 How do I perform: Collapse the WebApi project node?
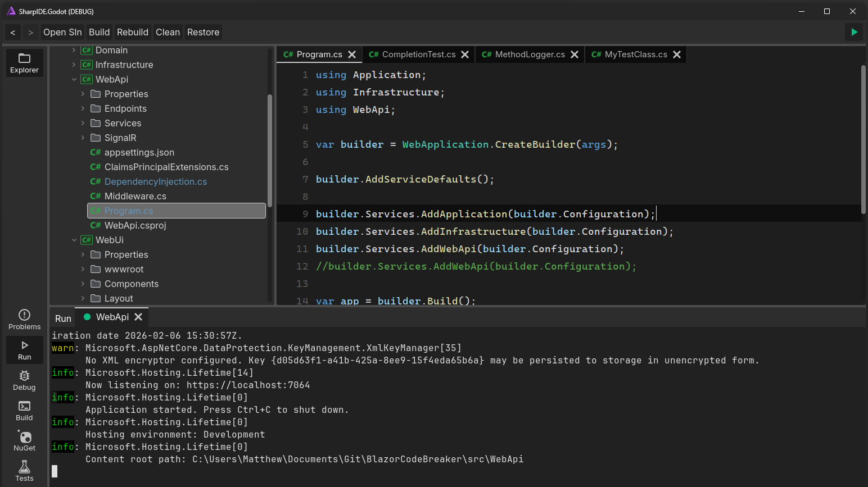pyautogui.click(x=74, y=79)
